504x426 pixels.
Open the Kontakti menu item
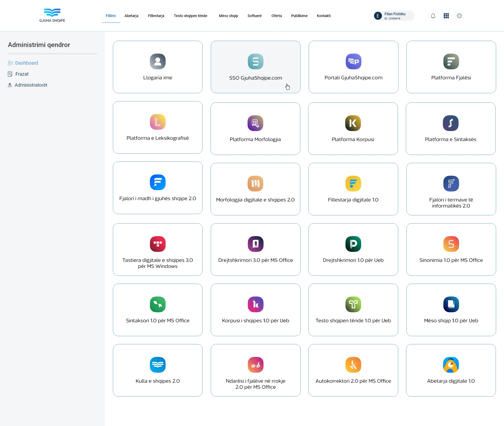323,16
